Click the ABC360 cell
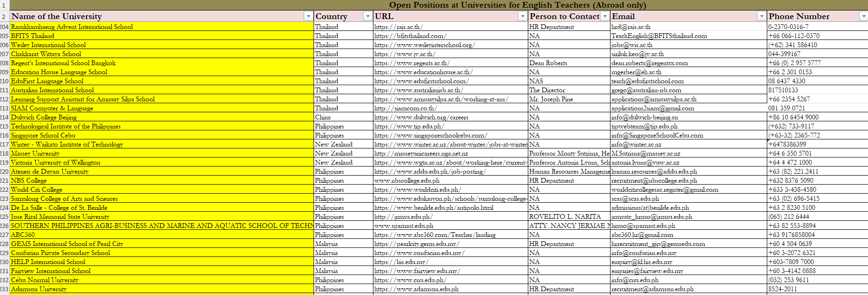This screenshot has width=868, height=295. coord(162,235)
